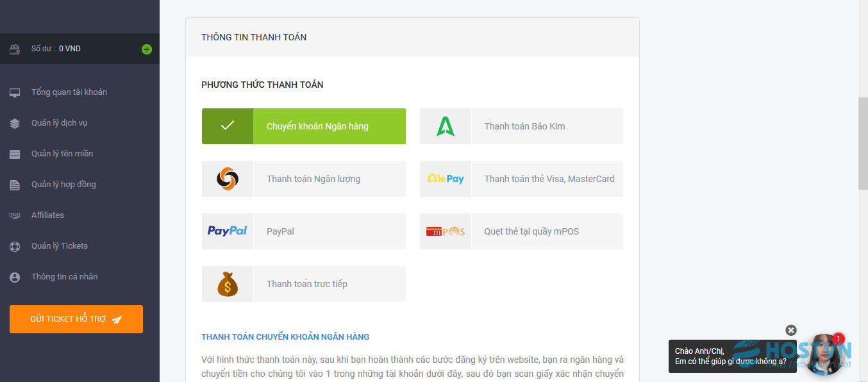Click the red notification badge on chat avatar
This screenshot has height=382, width=868.
tap(839, 338)
